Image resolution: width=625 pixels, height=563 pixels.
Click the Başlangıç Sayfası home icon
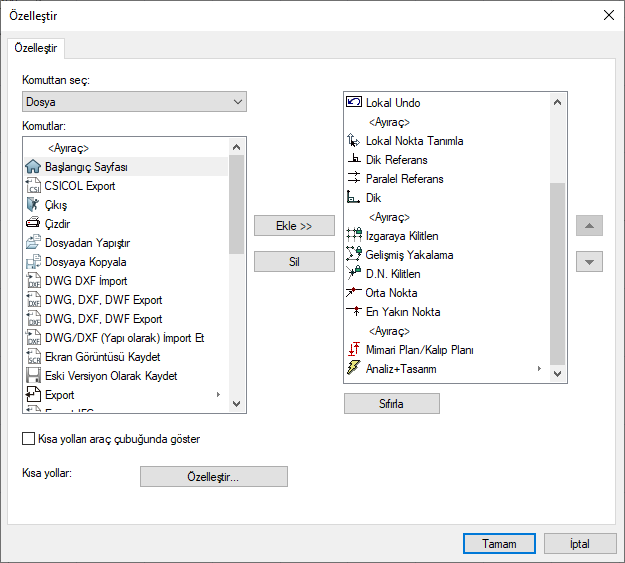click(32, 167)
